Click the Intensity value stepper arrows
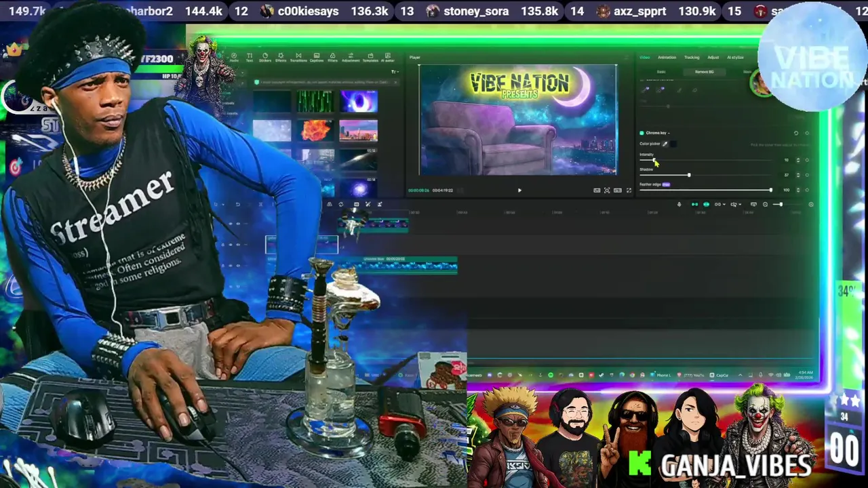The width and height of the screenshot is (868, 488). 798,160
